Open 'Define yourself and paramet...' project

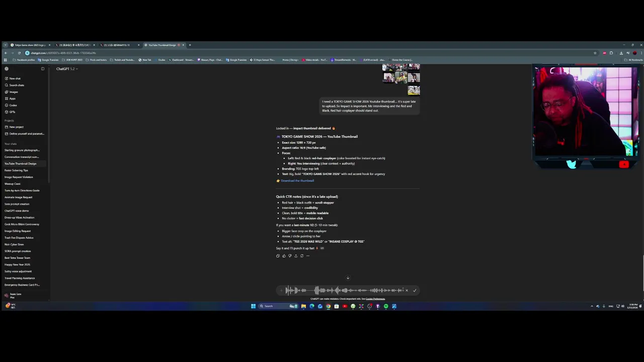coord(24,134)
